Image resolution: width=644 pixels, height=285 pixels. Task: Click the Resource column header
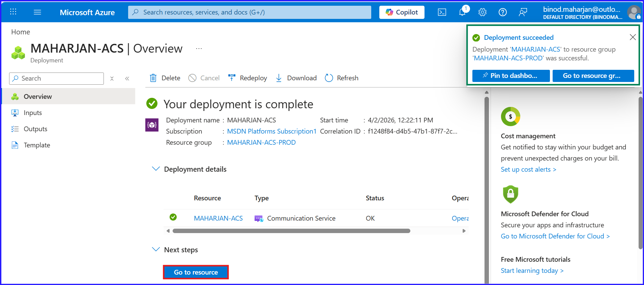click(x=207, y=198)
